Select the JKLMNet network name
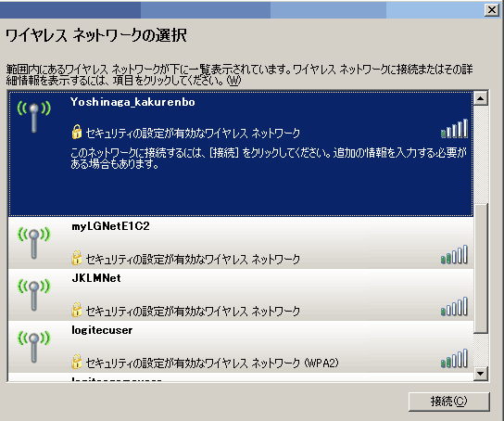 coord(96,278)
